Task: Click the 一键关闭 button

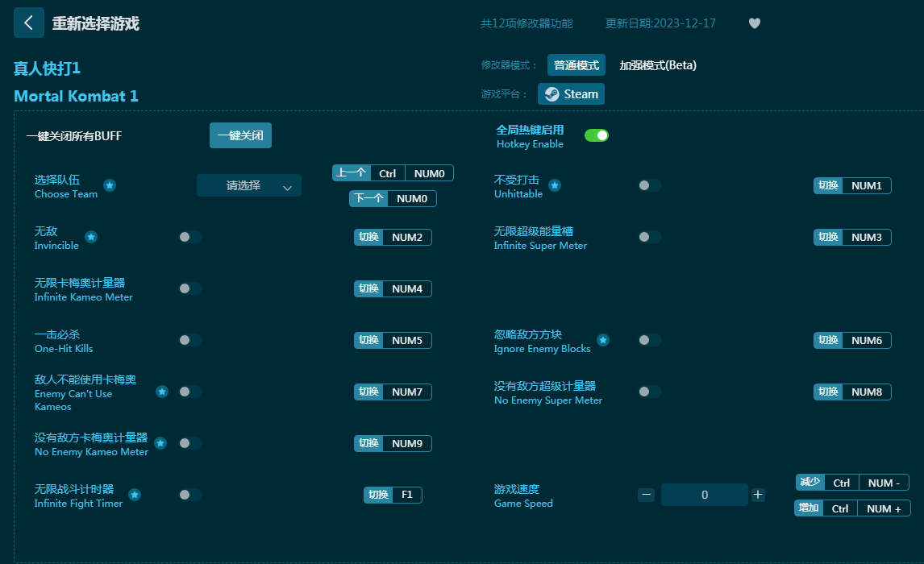Action: tap(240, 135)
